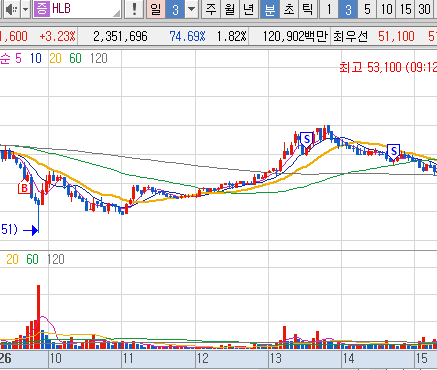Image resolution: width=437 pixels, height=370 pixels.
Task: Click the red B buy marker
Action: [24, 188]
